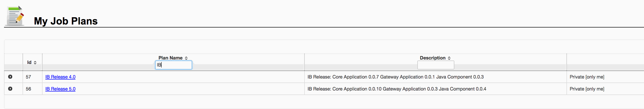Select the Id cell showing 57
644x109 pixels.
pyautogui.click(x=29, y=77)
